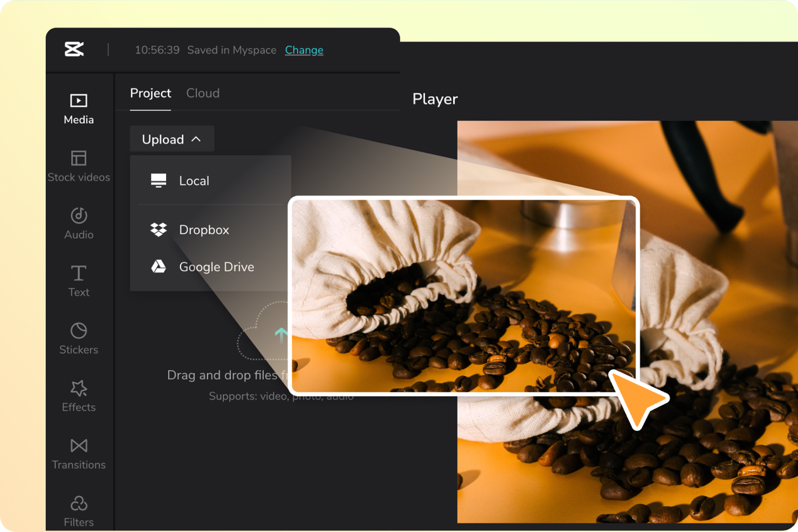The image size is (798, 532).
Task: Click the Saved in Myspace status text
Action: point(232,50)
